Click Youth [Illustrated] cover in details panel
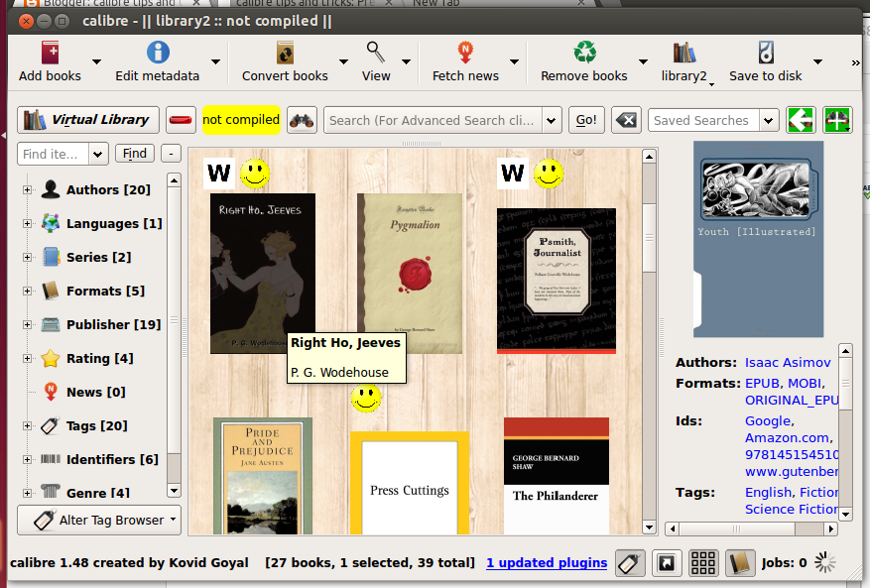This screenshot has width=870, height=588. coord(758,239)
